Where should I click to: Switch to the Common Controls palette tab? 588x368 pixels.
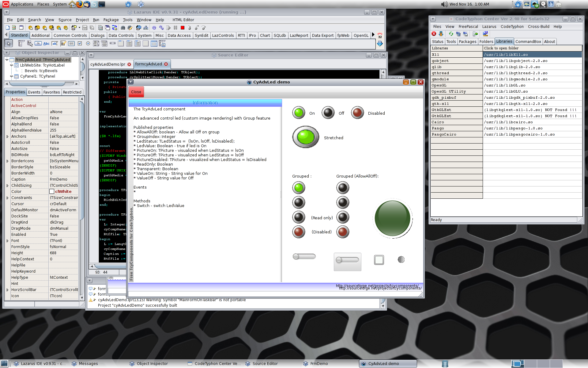pyautogui.click(x=70, y=35)
